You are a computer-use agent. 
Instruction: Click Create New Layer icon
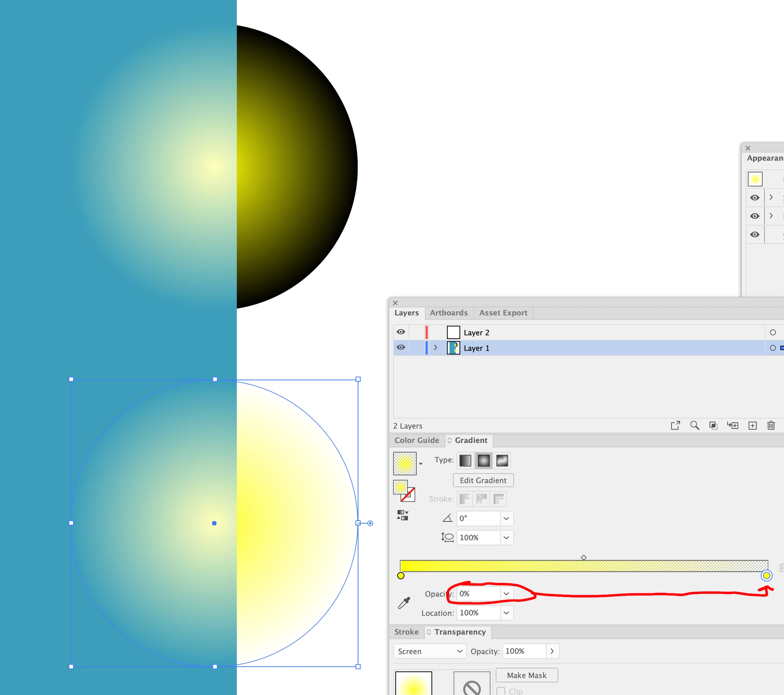point(752,426)
